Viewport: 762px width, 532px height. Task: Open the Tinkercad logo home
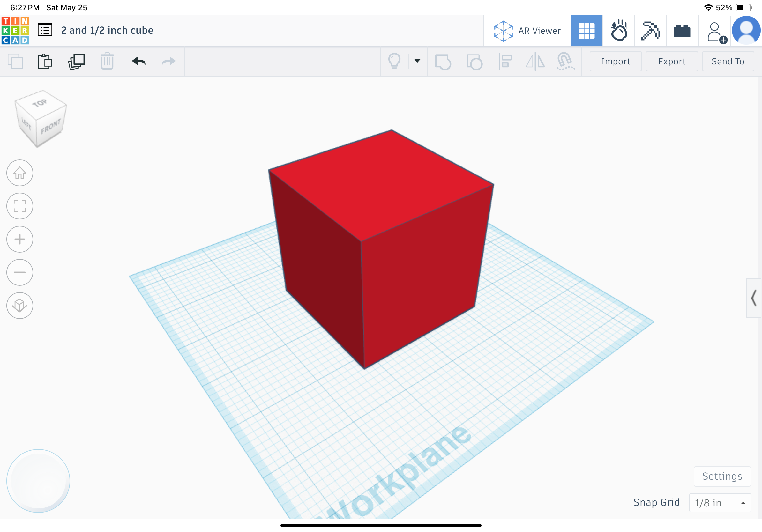(x=15, y=31)
